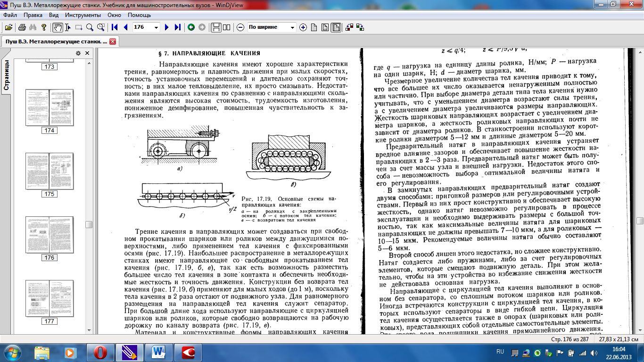Open Windows Explorer from taskbar
This screenshot has height=362, width=644.
[42, 353]
